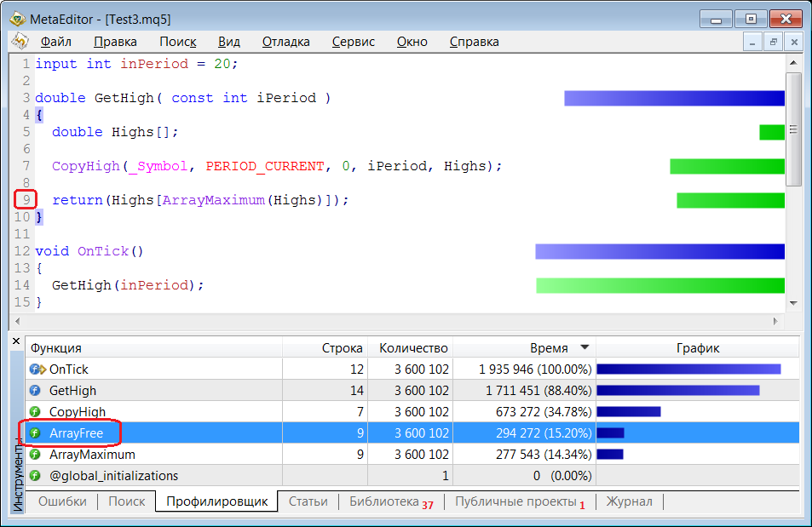Close the Test3.mq5 document window
Screen dimensions: 812x527
tap(794, 42)
